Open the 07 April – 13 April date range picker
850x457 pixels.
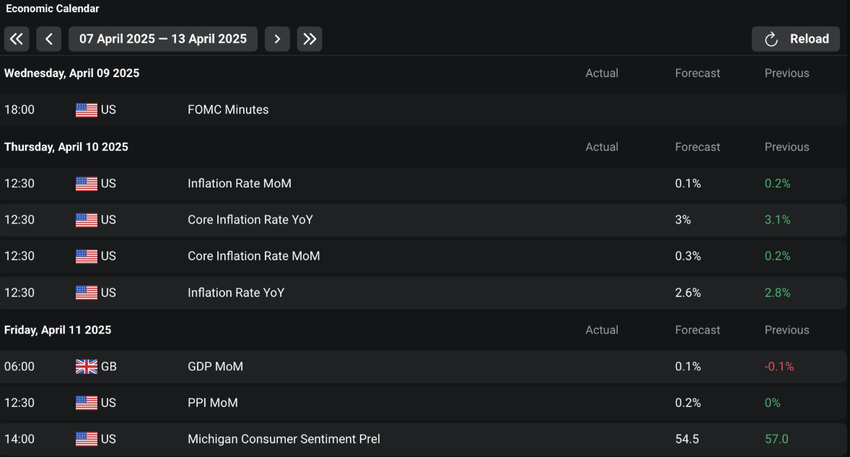(163, 39)
